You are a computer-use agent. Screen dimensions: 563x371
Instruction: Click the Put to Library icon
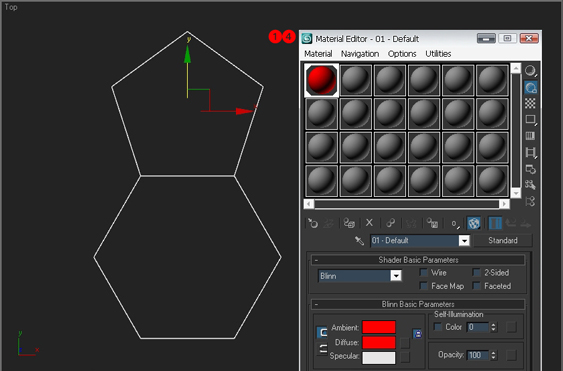pos(432,223)
